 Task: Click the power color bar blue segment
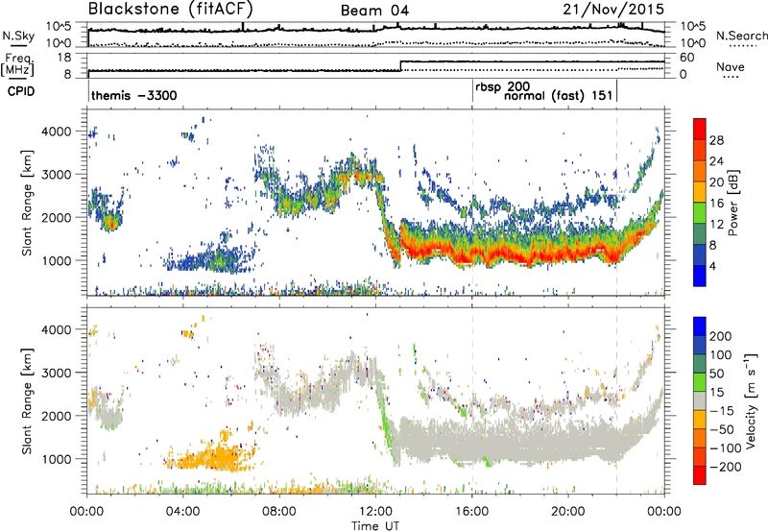[x=700, y=276]
